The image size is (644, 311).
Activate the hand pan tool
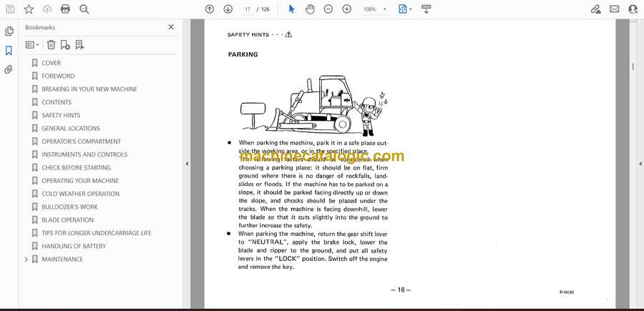(310, 9)
